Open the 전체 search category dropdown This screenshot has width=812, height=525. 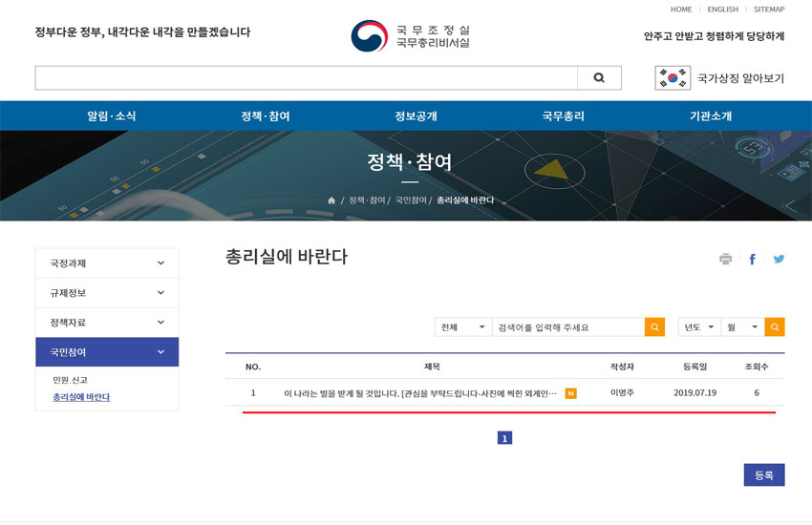462,327
